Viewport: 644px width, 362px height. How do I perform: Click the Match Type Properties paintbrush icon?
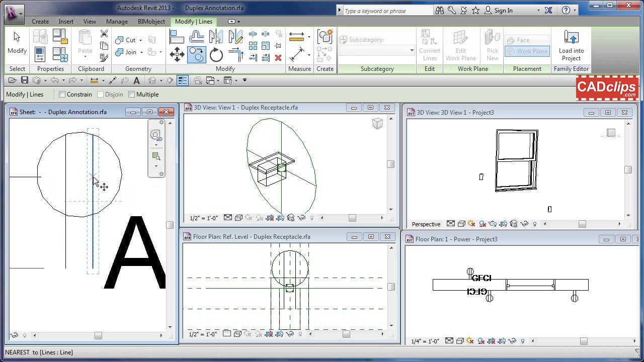[104, 58]
